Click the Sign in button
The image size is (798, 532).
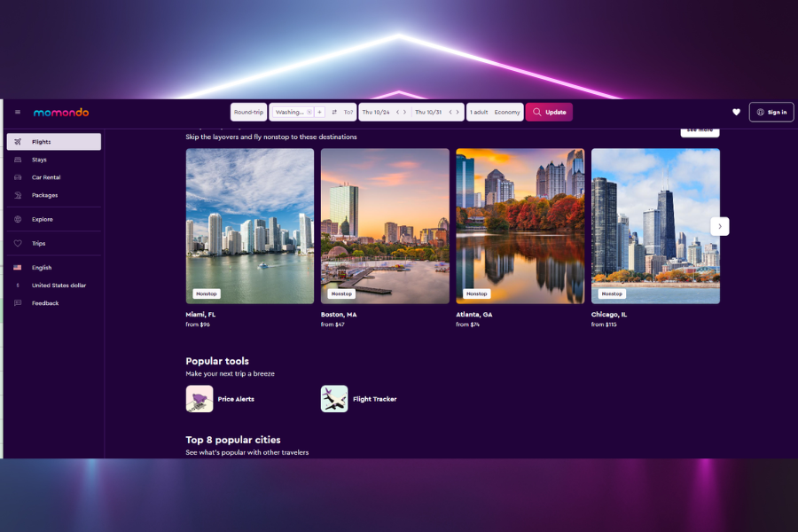pos(771,113)
